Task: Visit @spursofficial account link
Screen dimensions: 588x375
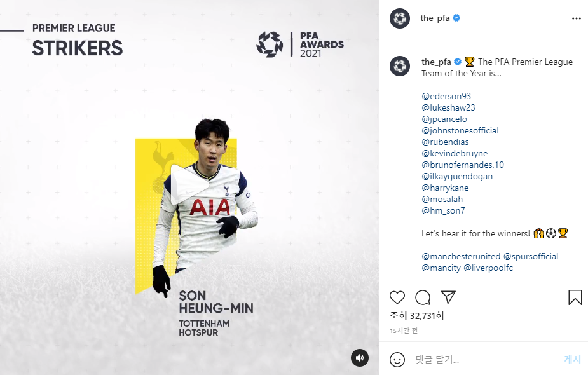Action: (x=531, y=257)
